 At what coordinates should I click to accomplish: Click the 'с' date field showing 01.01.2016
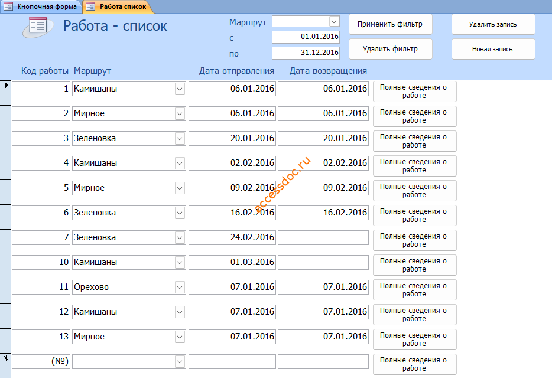[306, 37]
